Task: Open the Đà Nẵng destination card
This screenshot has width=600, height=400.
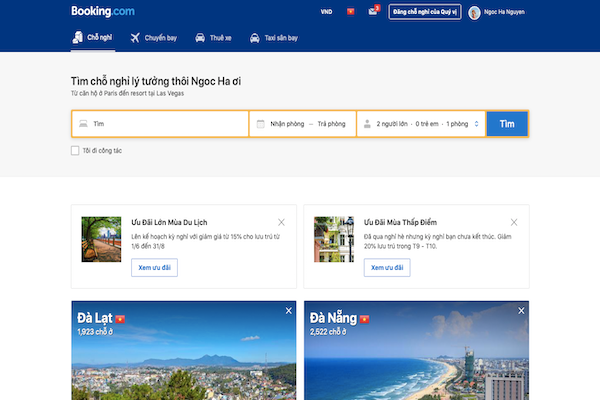Action: pos(416,350)
